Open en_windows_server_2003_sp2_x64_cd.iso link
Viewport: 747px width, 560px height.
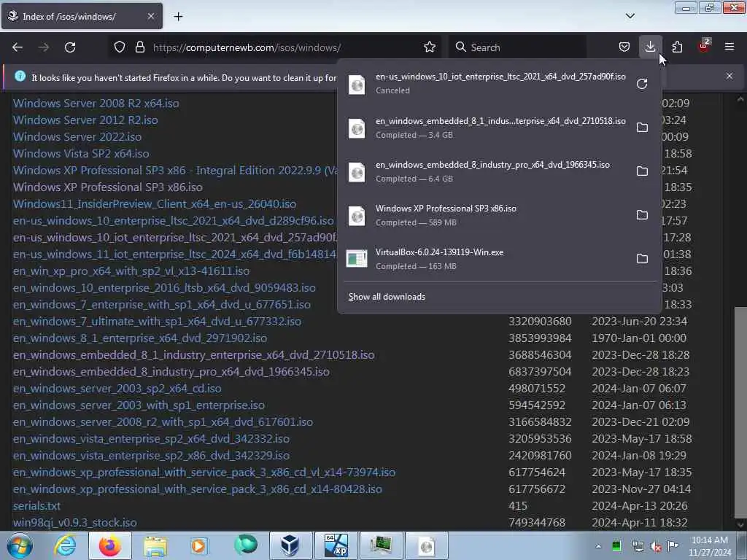[x=117, y=389]
